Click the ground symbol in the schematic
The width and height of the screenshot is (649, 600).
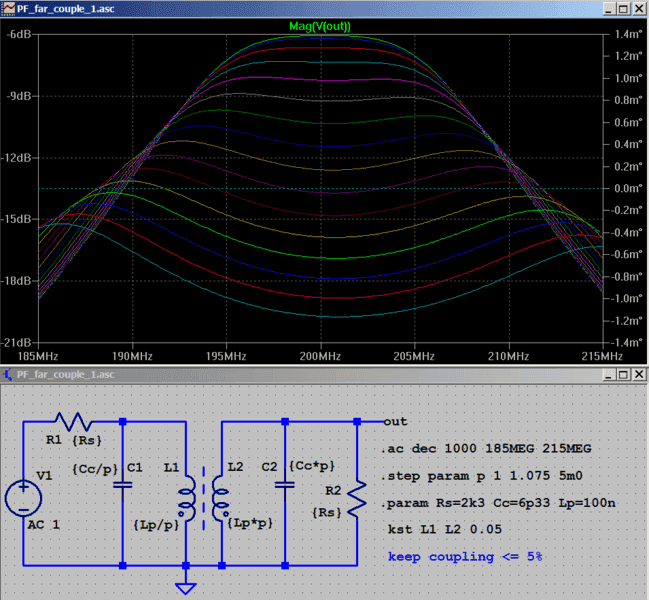[187, 587]
